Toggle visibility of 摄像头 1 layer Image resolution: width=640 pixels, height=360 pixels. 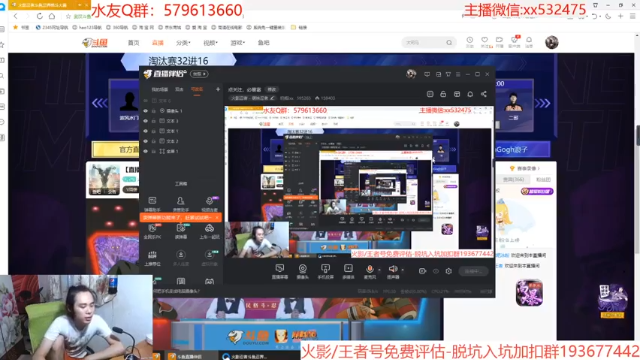coord(146,111)
